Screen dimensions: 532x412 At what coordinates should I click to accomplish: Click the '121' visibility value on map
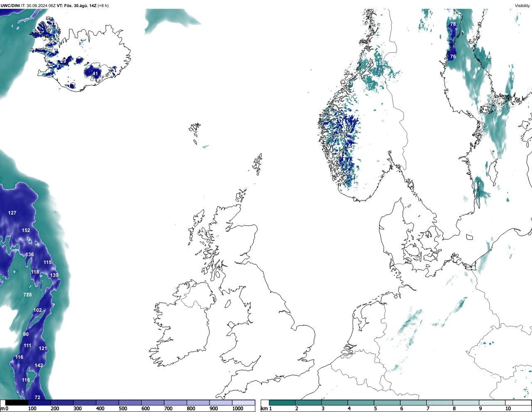point(43,348)
